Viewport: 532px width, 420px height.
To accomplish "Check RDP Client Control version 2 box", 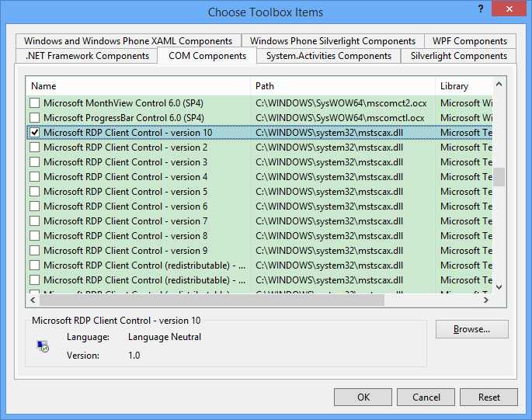I will point(35,148).
